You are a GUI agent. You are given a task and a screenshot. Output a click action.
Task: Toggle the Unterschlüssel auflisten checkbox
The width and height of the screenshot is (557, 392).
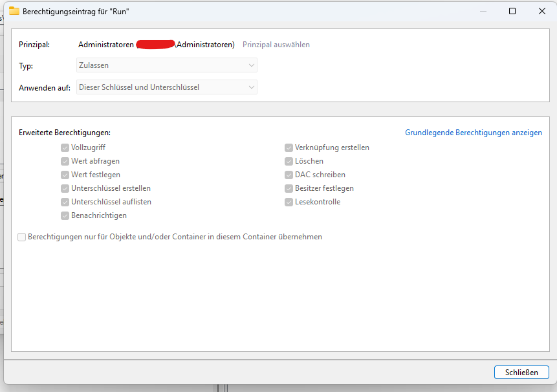pos(65,202)
